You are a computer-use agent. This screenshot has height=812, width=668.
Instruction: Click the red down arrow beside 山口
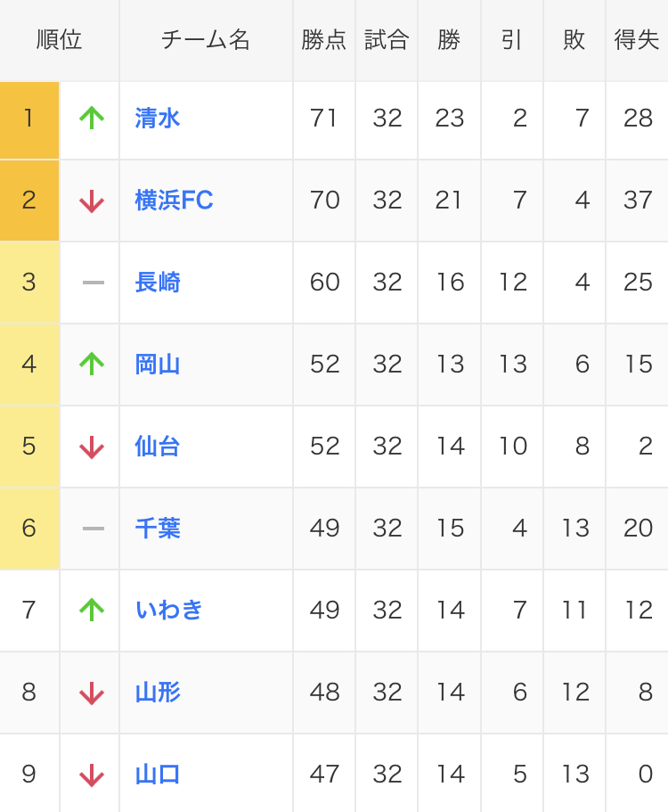click(x=92, y=775)
